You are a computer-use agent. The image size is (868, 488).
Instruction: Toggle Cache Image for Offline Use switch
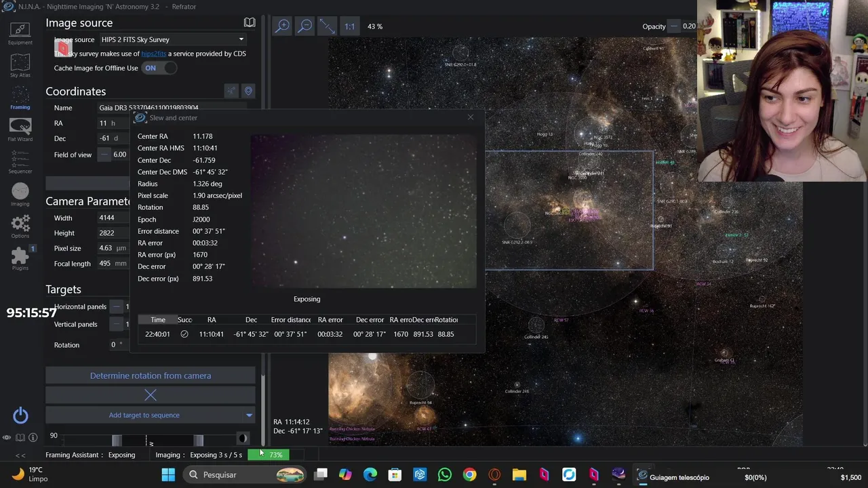point(160,68)
